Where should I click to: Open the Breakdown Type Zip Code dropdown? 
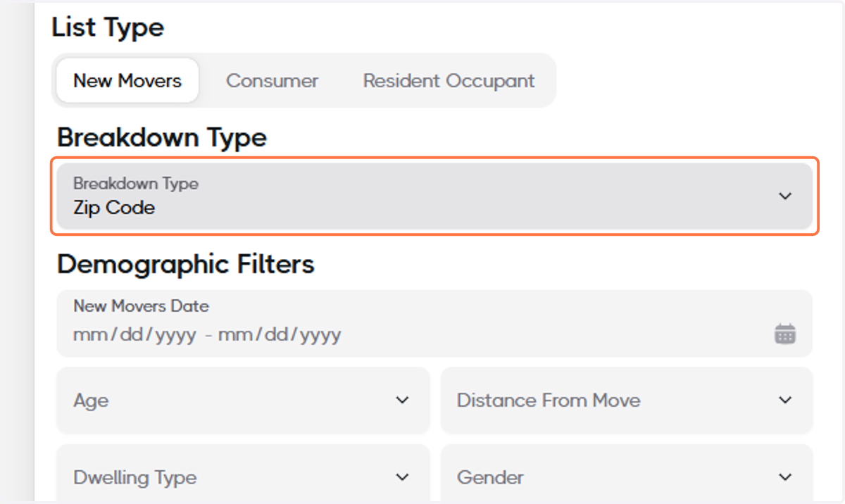(434, 196)
